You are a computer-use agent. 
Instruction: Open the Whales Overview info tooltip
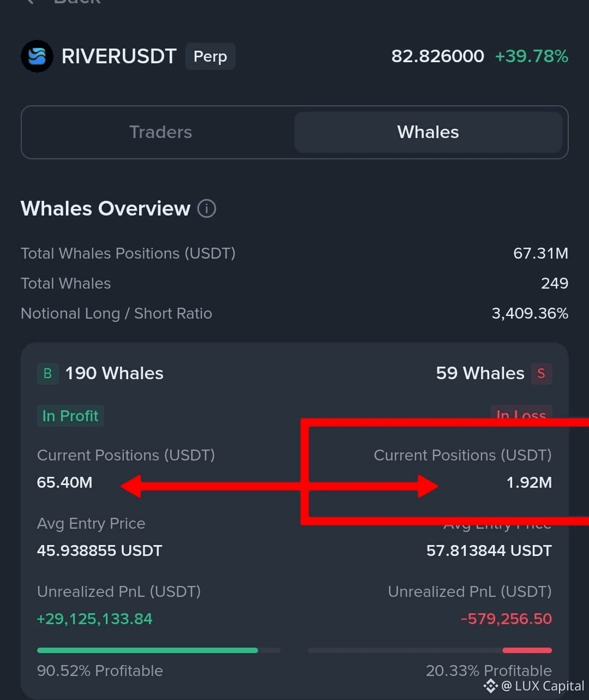[206, 208]
